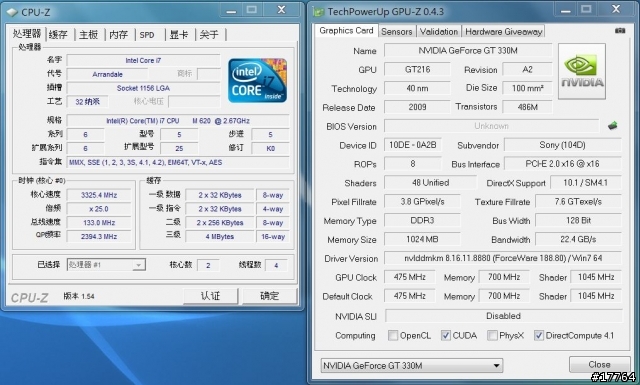
Task: Enable the OpenCL checkbox
Action: (393, 336)
